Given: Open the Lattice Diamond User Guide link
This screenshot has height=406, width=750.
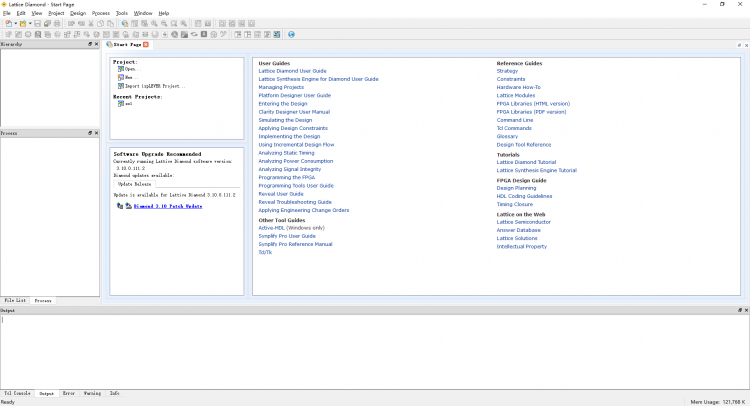Looking at the screenshot, I should pos(292,71).
